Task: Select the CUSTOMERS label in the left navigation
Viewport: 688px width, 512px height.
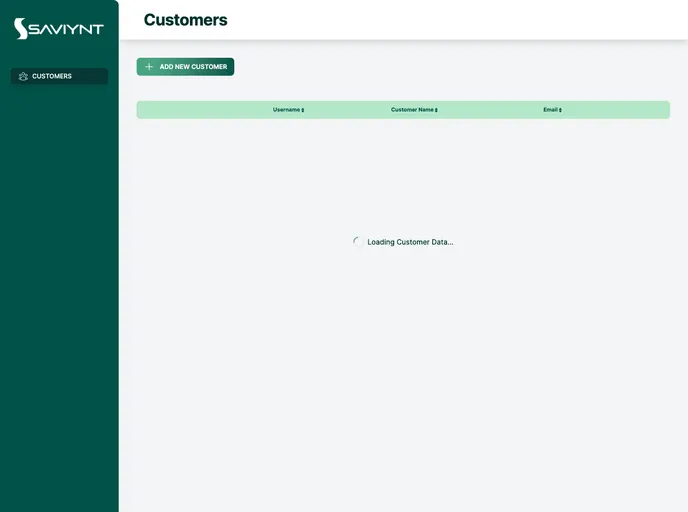Action: [x=52, y=76]
